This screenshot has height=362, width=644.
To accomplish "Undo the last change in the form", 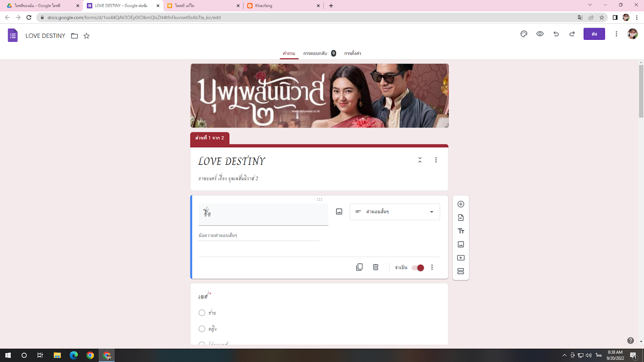I will coord(556,34).
